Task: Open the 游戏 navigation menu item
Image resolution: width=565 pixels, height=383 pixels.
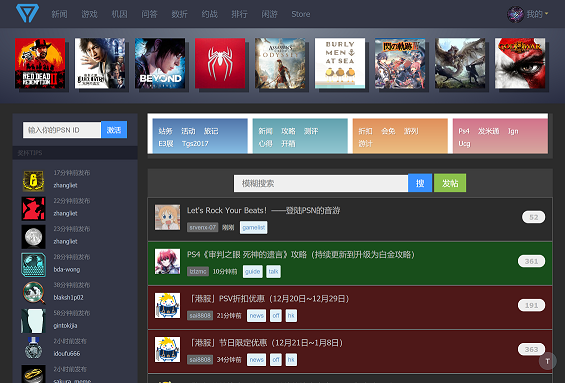Action: [x=89, y=14]
